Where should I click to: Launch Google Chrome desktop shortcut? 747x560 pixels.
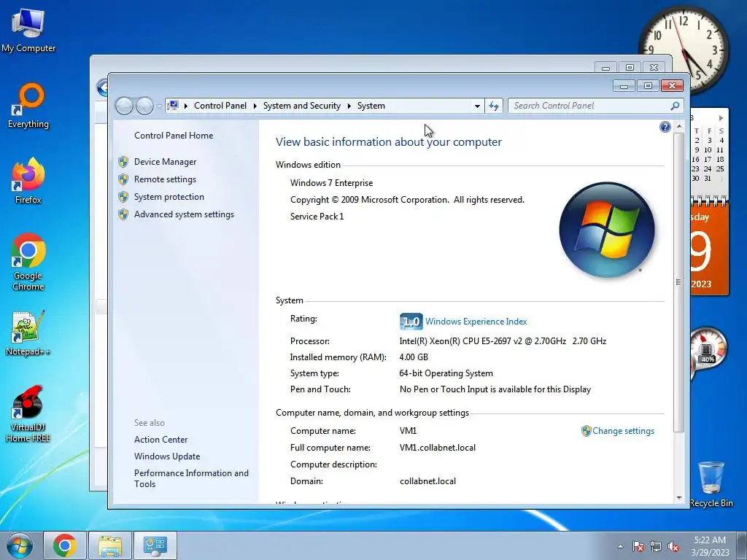pos(28,262)
